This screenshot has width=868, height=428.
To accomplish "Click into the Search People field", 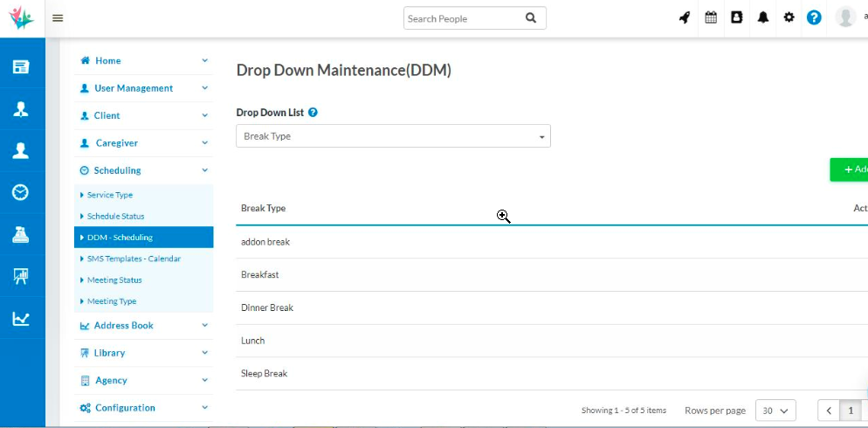I will coord(464,18).
